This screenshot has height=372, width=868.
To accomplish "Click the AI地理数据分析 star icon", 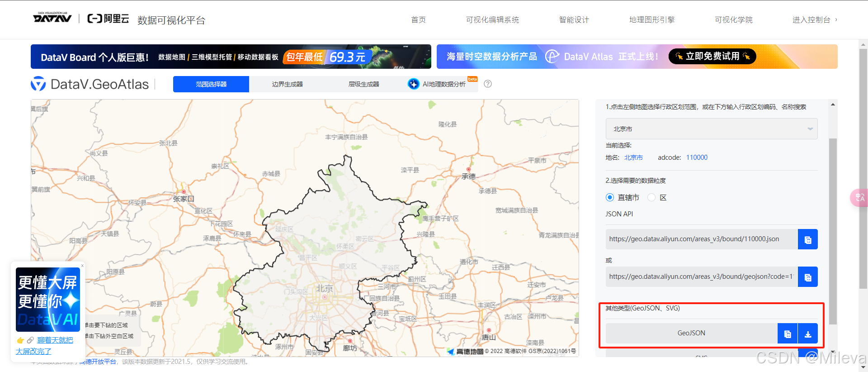I will coord(413,84).
